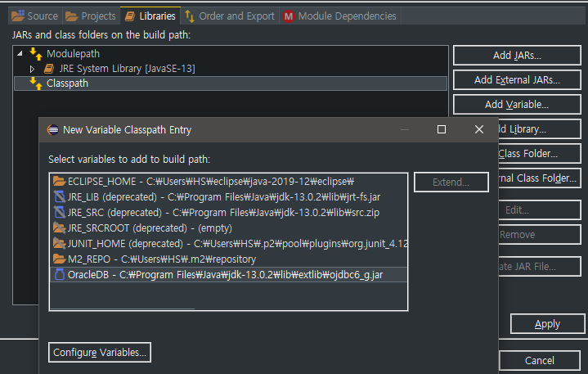588x374 pixels.
Task: Click the Eclipse icon in dialog title bar
Action: coord(53,130)
